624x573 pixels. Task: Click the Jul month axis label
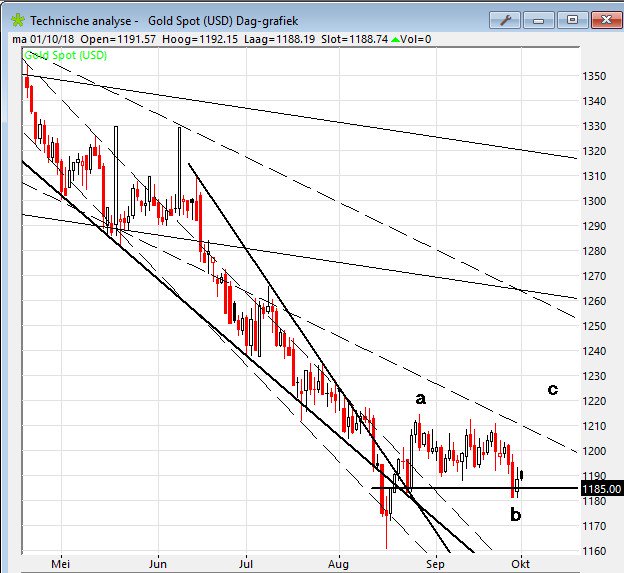(246, 564)
